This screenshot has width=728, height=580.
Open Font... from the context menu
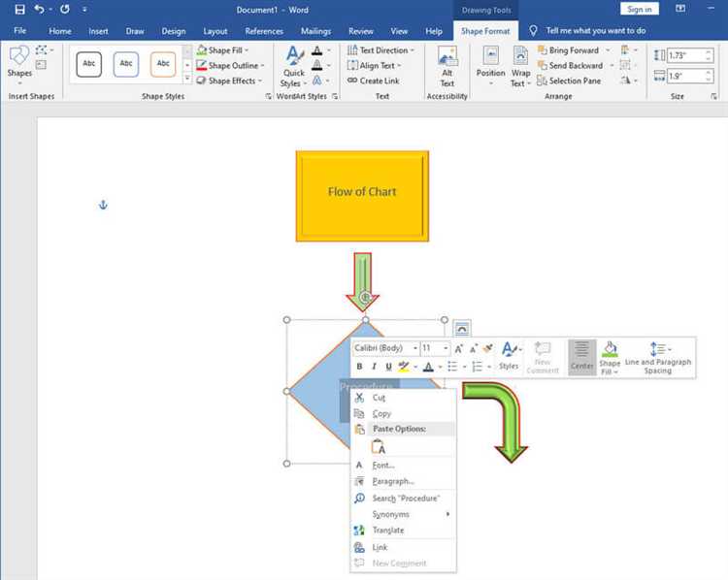(403, 465)
